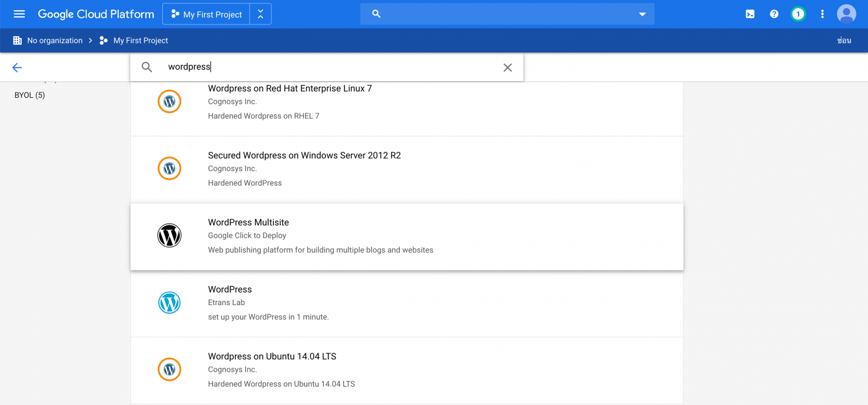Click the black WordPress Multisite logo
868x405 pixels.
pos(169,236)
